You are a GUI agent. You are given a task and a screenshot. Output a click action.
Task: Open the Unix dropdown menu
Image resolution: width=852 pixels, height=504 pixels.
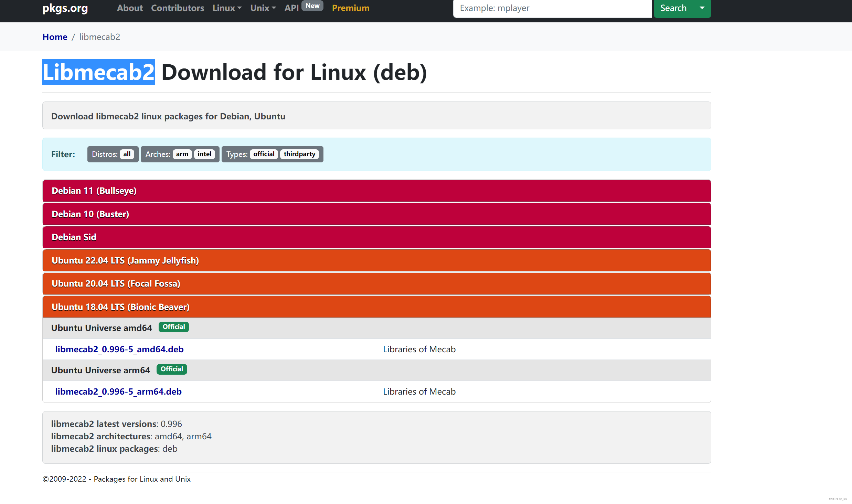[263, 8]
